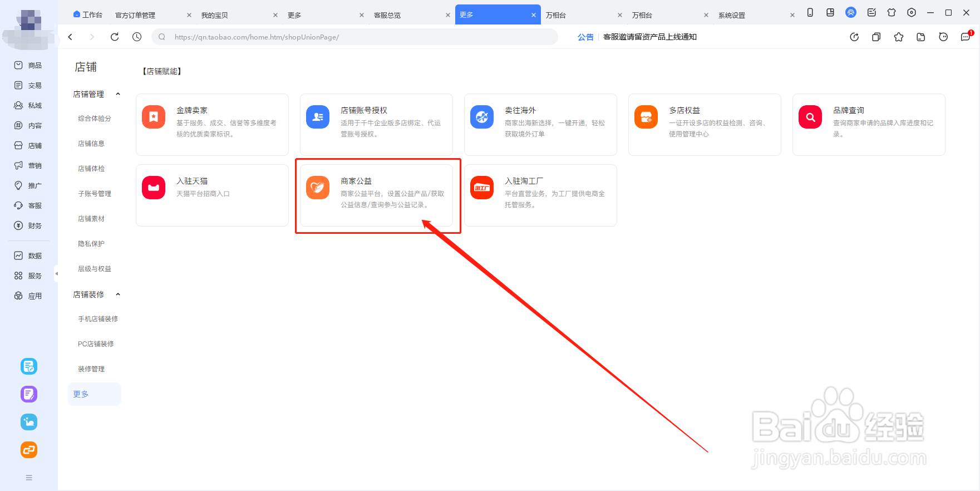
Task: Open the 私域 sidebar section
Action: (x=28, y=105)
